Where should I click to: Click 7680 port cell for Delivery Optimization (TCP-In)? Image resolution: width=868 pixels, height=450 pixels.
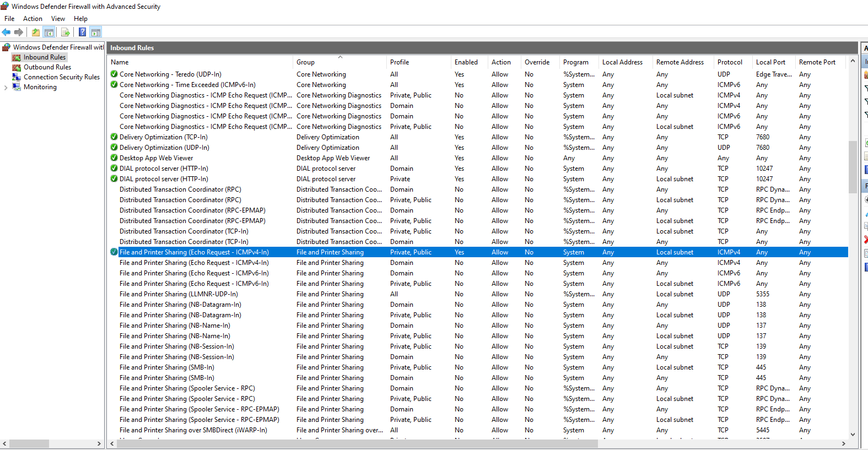(x=763, y=137)
